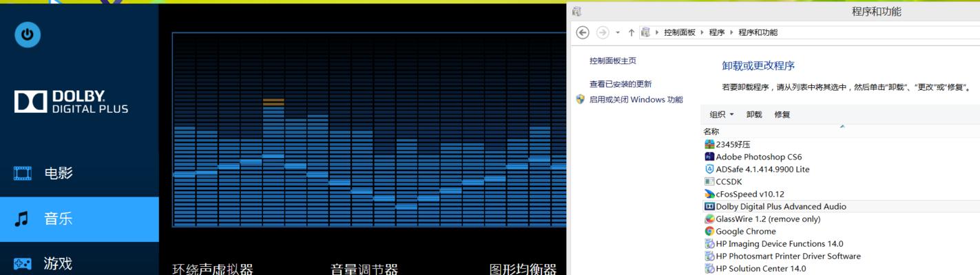Select Google Chrome in program list
The image size is (980, 275).
tap(746, 231)
